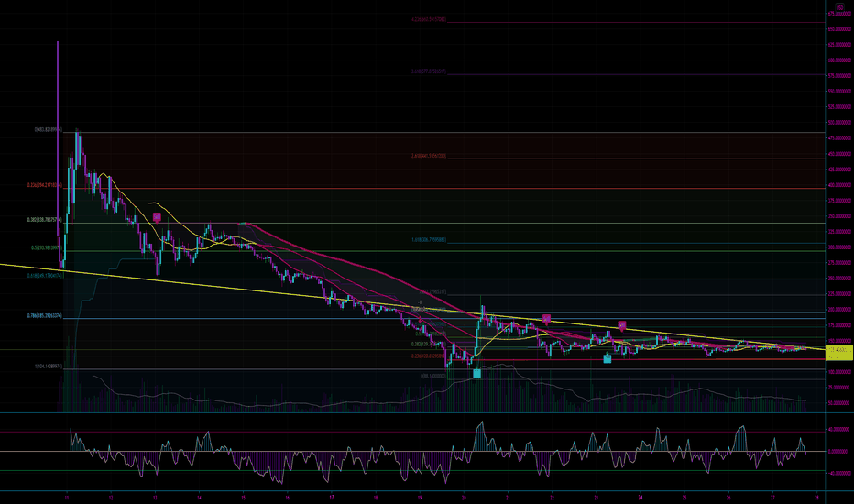Viewport: 854px width, 504px height.
Task: Click the blue 0.786 Fibonacci level label
Action: point(45,315)
